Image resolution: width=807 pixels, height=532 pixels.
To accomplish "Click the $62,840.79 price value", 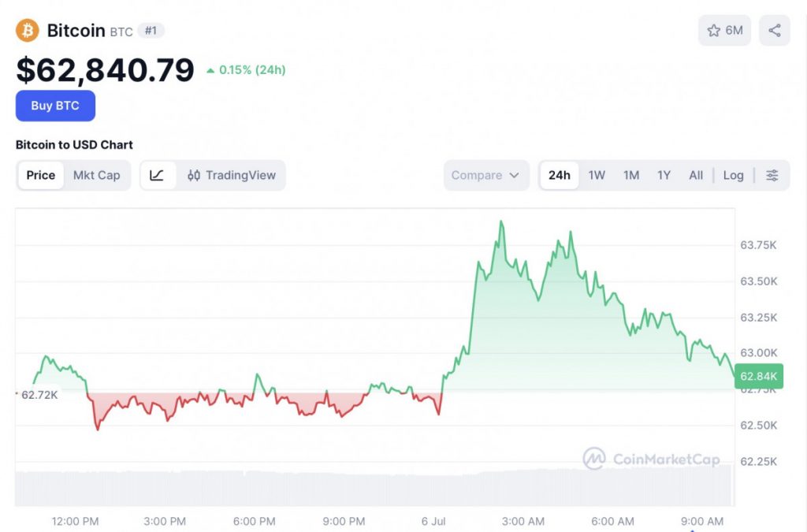I will pos(105,70).
